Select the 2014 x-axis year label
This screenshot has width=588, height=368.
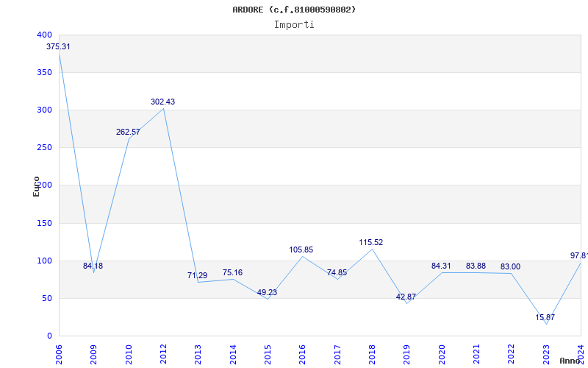tap(233, 355)
